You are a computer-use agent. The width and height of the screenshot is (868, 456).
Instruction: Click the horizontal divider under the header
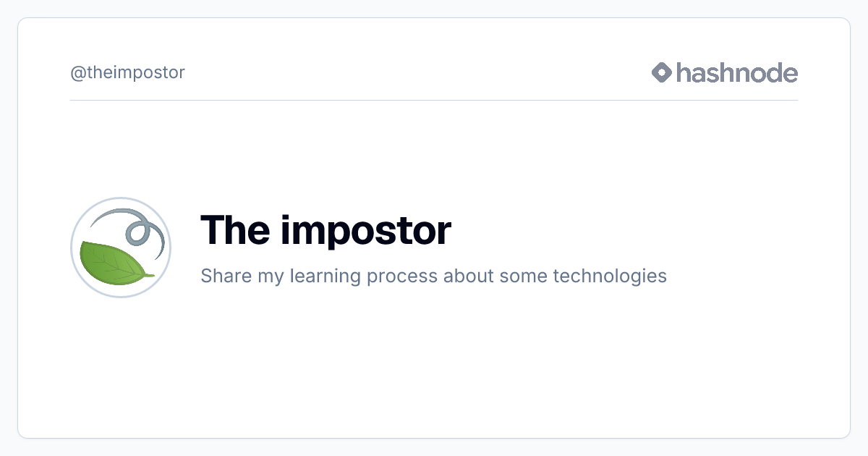pyautogui.click(x=434, y=100)
